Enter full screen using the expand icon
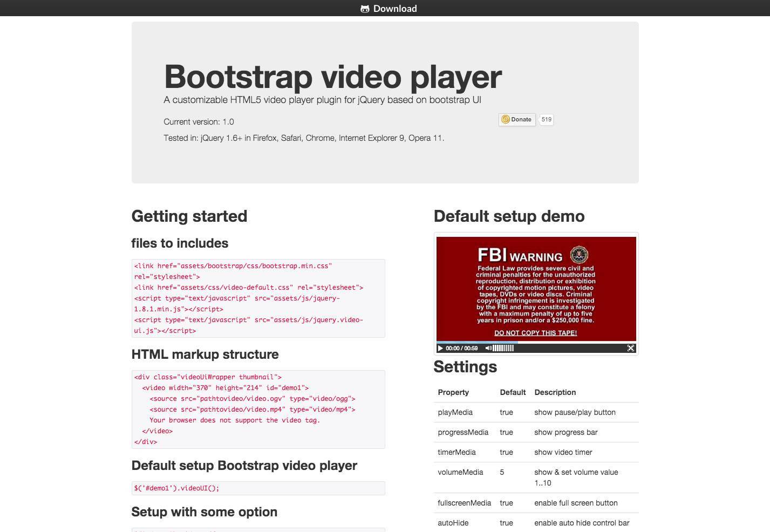 630,348
